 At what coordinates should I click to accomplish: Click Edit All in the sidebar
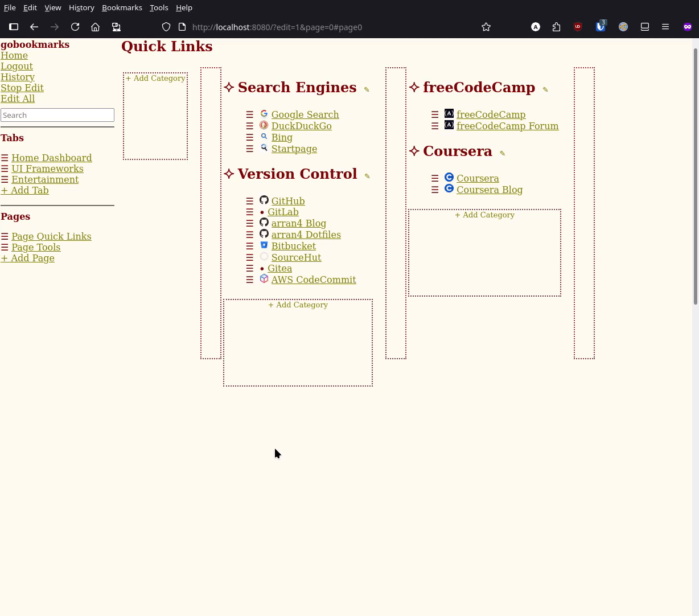(18, 98)
